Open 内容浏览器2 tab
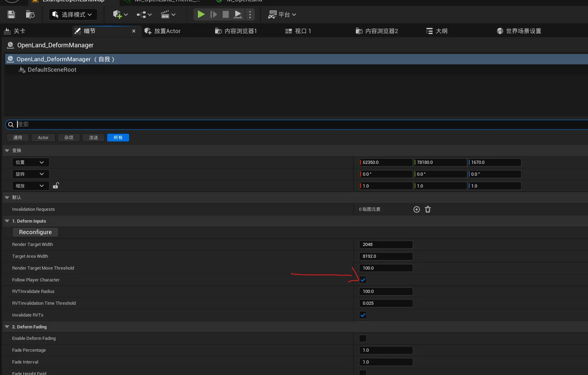The height and width of the screenshot is (375, 588). [377, 31]
